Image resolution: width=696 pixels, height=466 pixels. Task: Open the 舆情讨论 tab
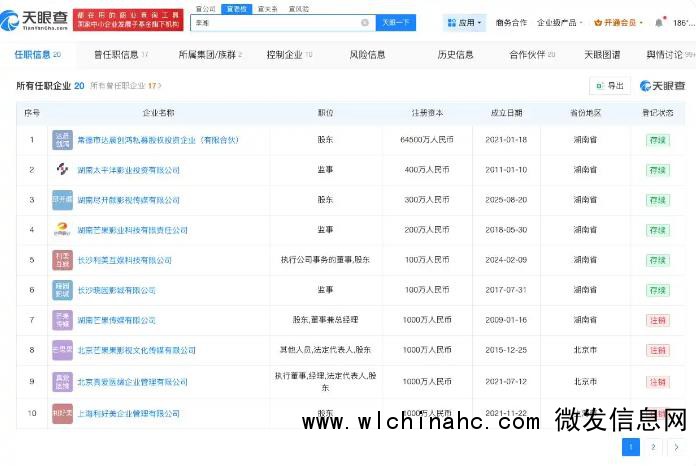coord(670,55)
